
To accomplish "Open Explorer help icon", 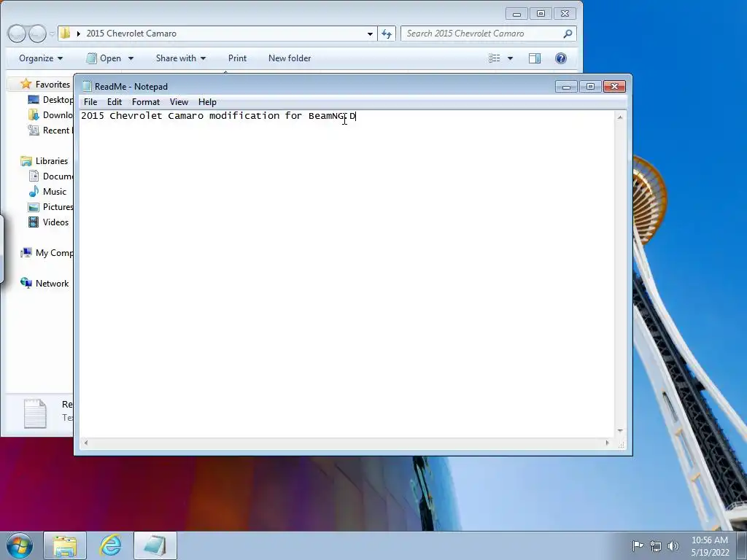I will [561, 58].
